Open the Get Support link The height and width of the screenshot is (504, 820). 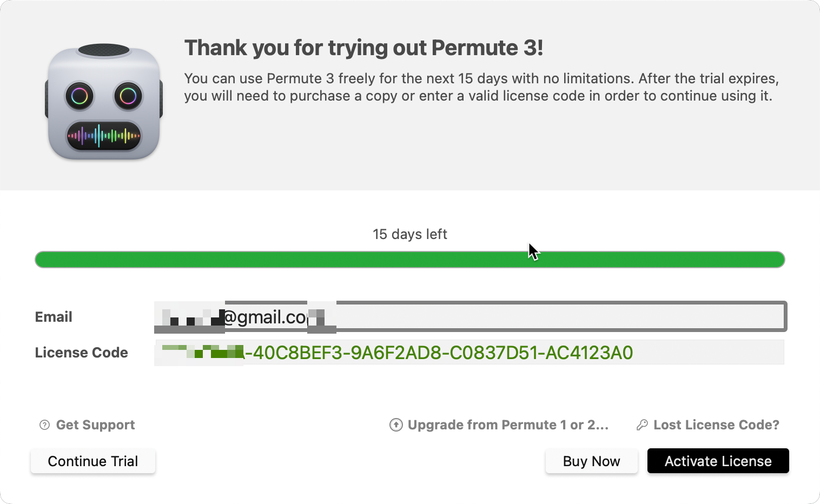(x=95, y=425)
